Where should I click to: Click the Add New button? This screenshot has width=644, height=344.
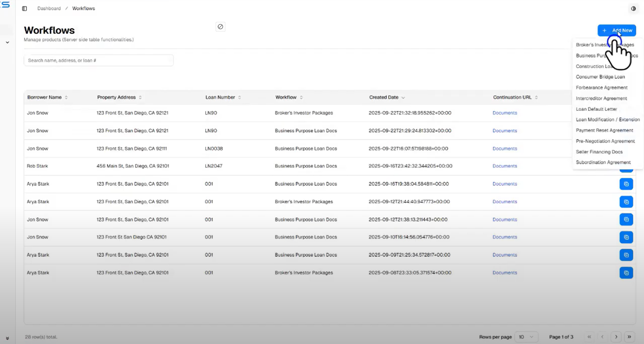tap(617, 30)
